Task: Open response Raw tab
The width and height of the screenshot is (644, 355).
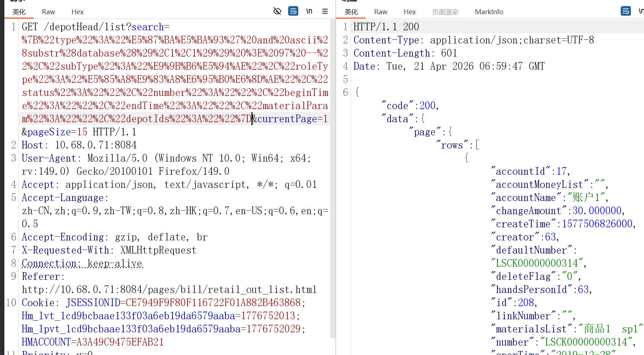Action: click(381, 12)
